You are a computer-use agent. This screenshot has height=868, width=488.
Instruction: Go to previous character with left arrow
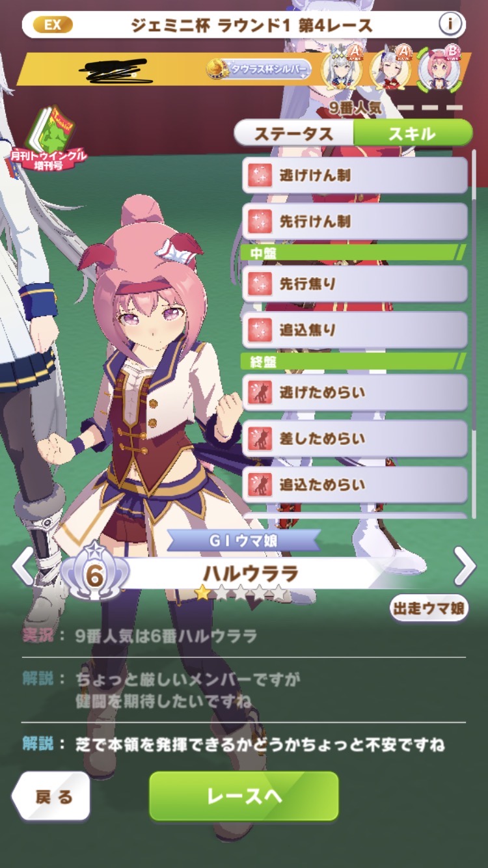22,565
